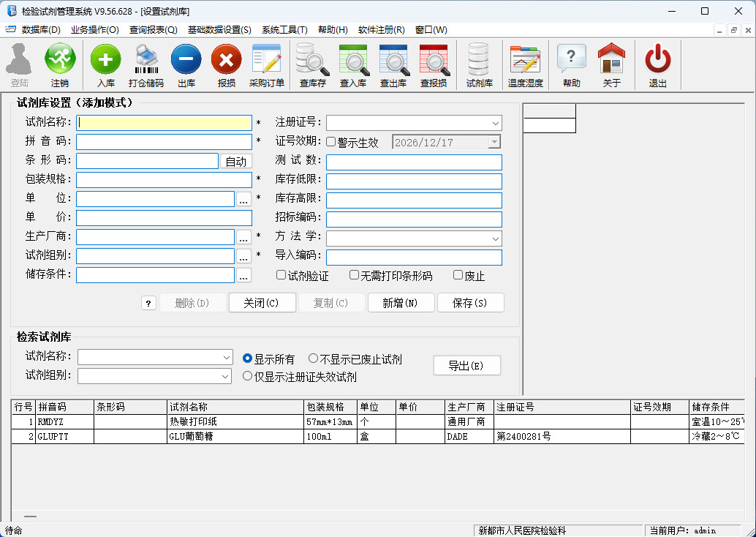Image resolution: width=756 pixels, height=537 pixels.
Task: Open the 温度湿度 toolbar icon
Action: pos(525,59)
